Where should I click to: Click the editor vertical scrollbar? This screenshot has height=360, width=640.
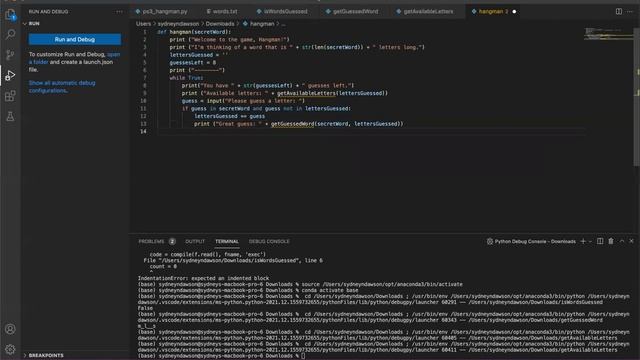click(636, 98)
